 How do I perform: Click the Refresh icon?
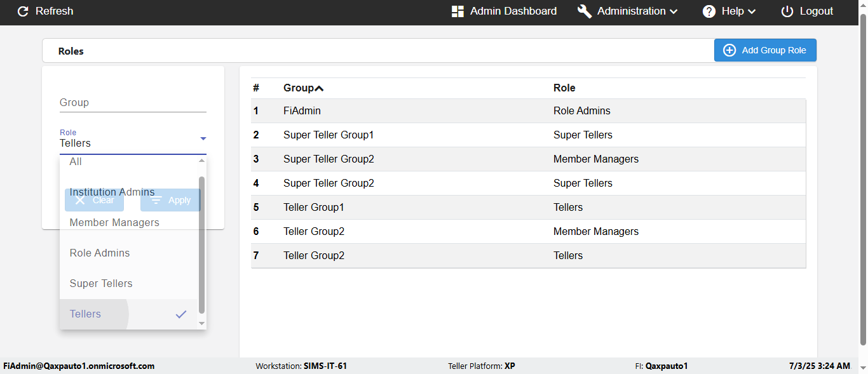point(23,11)
